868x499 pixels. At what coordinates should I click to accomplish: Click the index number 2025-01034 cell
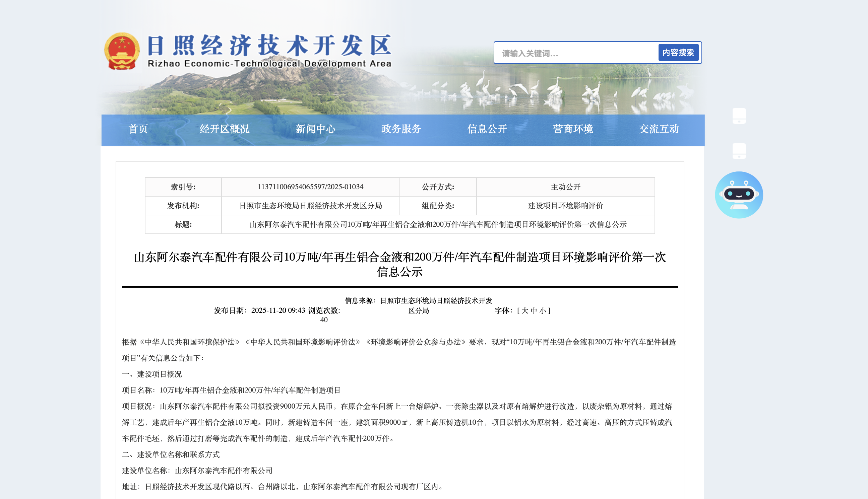pyautogui.click(x=310, y=187)
